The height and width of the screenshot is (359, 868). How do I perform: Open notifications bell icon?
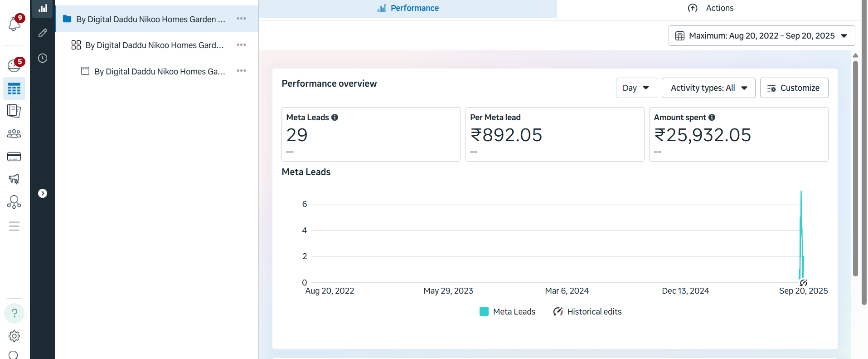14,24
